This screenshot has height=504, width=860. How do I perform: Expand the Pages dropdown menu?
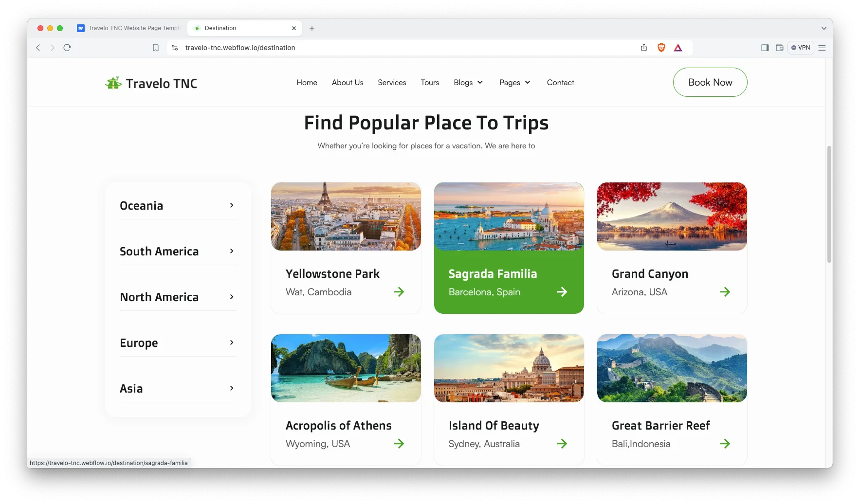(x=515, y=83)
